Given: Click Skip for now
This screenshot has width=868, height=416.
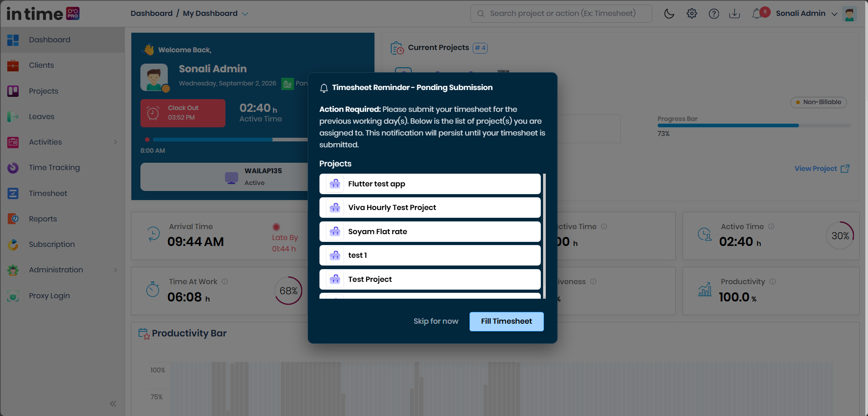Looking at the screenshot, I should pos(436,321).
